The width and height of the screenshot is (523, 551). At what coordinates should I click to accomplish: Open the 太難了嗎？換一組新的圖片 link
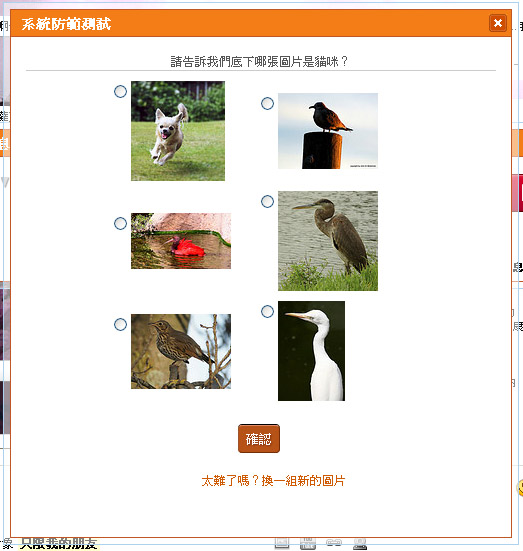273,481
